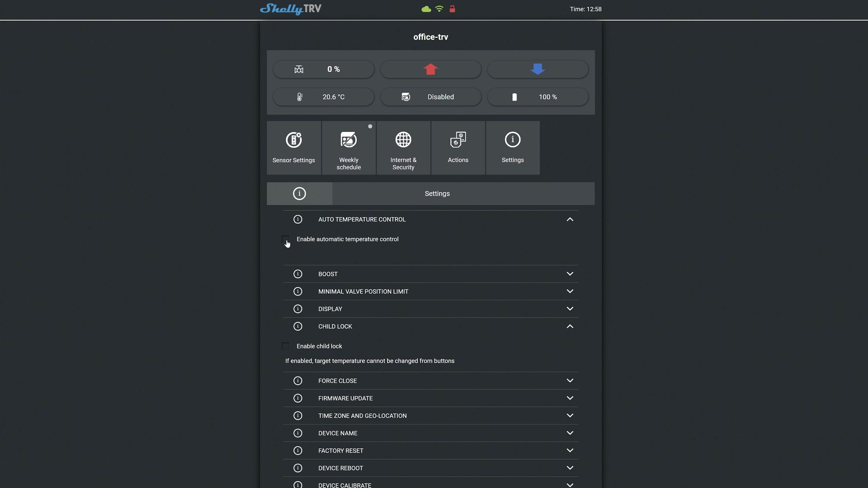This screenshot has width=868, height=488.
Task: Click the red padlock security icon
Action: (452, 9)
